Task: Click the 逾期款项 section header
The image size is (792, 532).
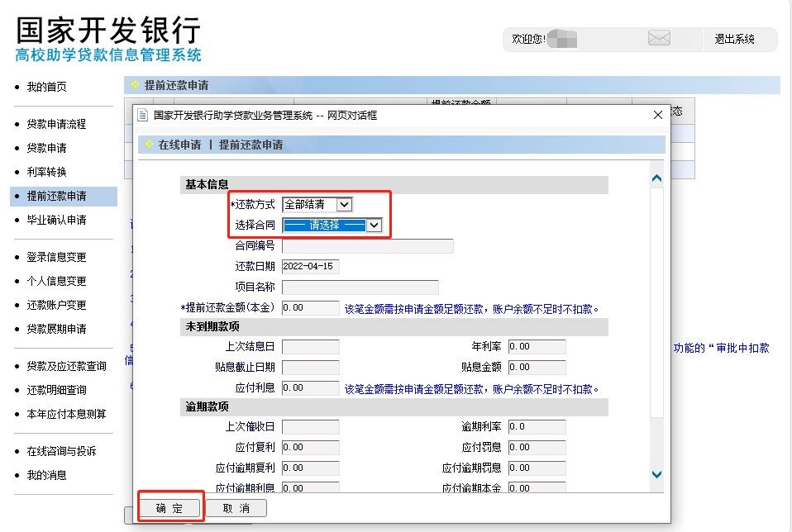Action: click(x=394, y=406)
